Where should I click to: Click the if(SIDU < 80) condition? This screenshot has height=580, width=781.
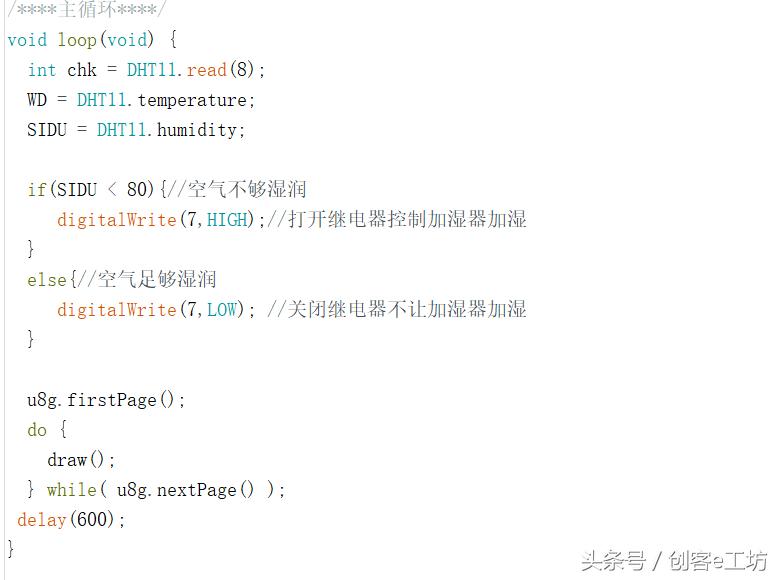[x=91, y=190]
